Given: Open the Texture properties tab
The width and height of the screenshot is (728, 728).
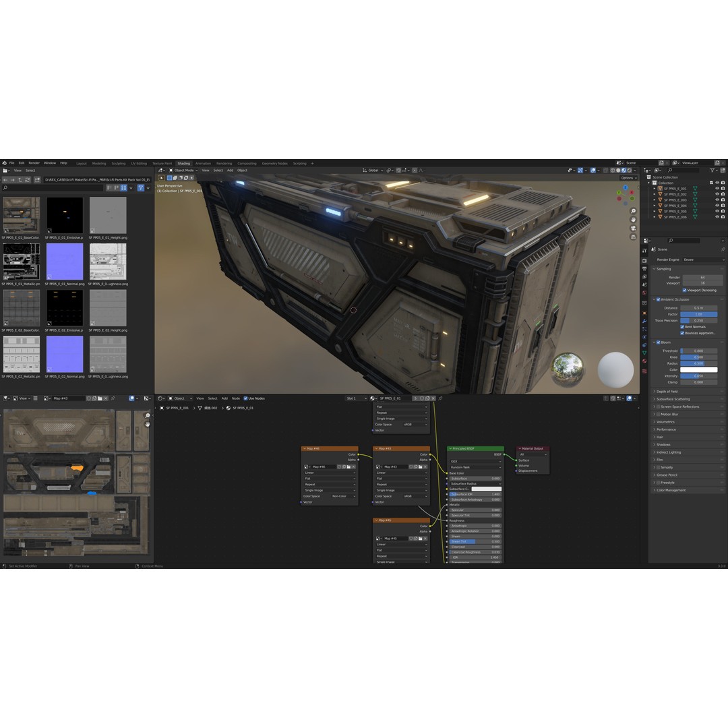Looking at the screenshot, I should 644,371.
